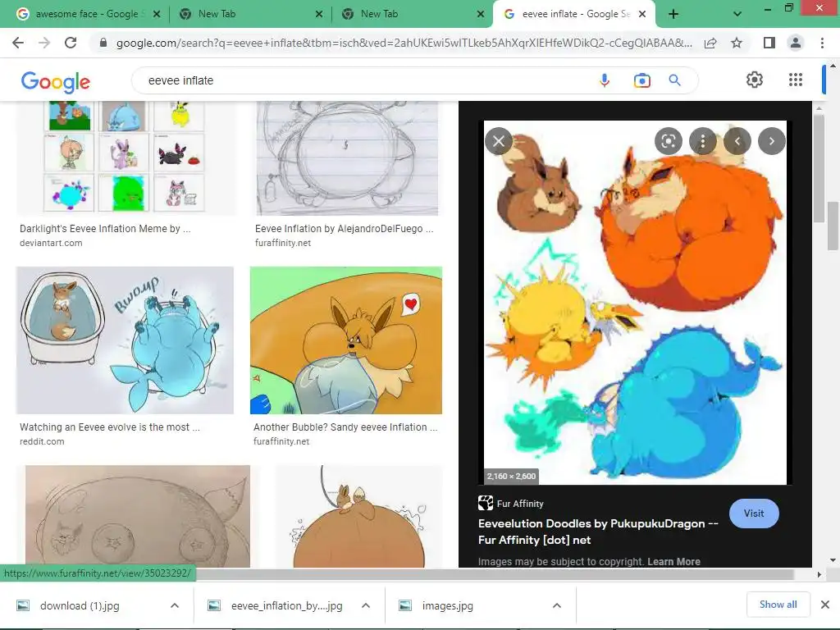This screenshot has width=840, height=630.
Task: Show previous image in preview panel
Action: tap(737, 141)
